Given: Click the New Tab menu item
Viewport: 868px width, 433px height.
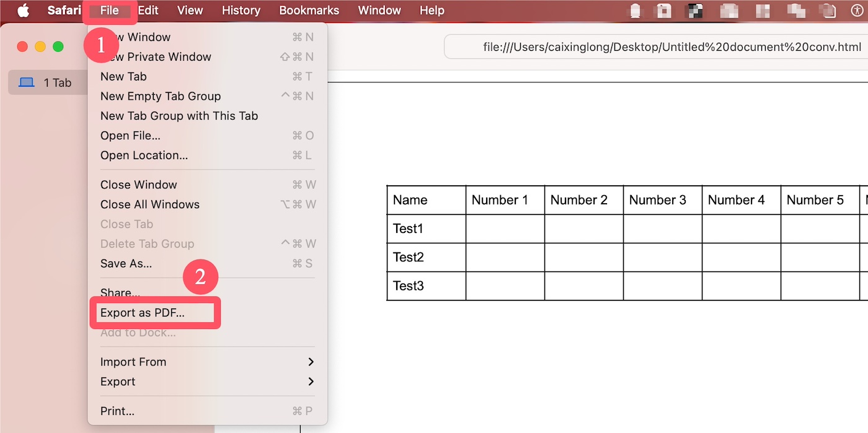Looking at the screenshot, I should pyautogui.click(x=123, y=76).
